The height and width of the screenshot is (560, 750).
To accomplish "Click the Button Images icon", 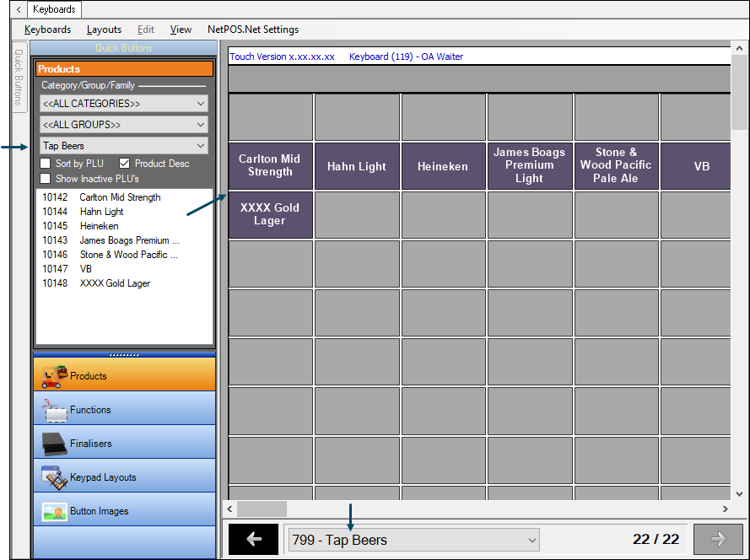I will point(54,511).
